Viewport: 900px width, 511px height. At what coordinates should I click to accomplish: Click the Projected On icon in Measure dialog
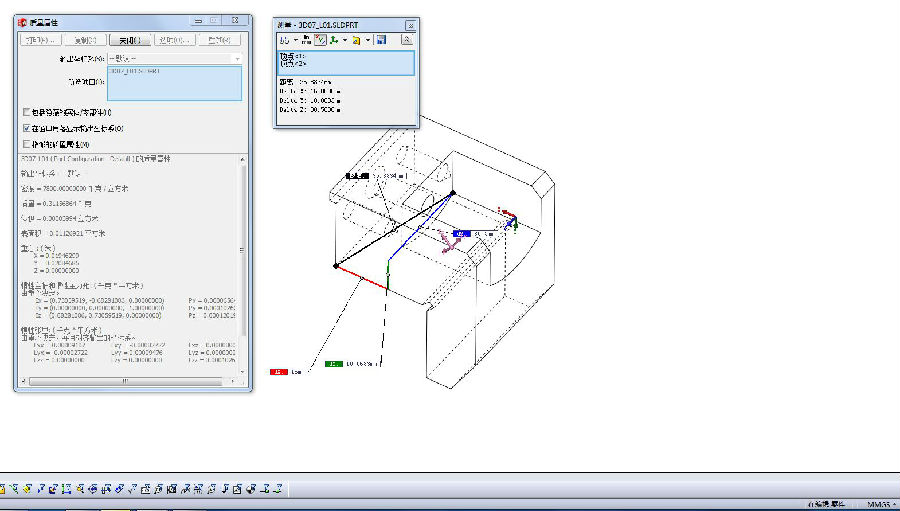click(x=357, y=40)
